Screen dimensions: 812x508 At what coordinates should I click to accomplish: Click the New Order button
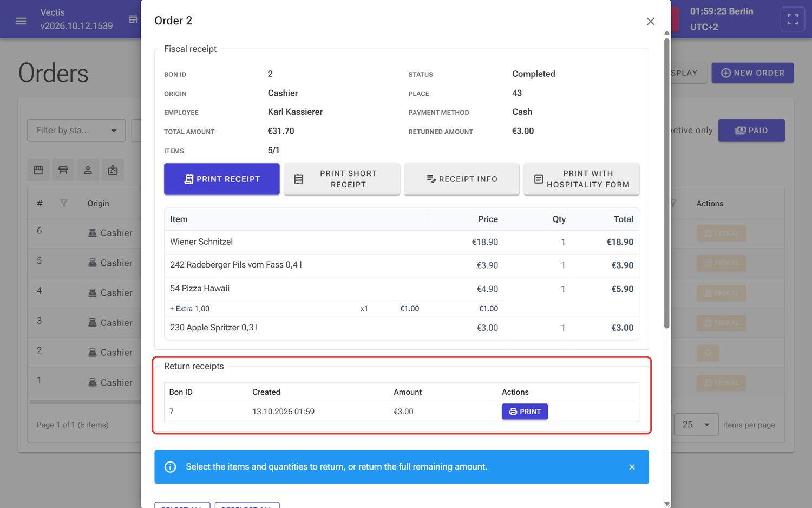click(x=752, y=73)
